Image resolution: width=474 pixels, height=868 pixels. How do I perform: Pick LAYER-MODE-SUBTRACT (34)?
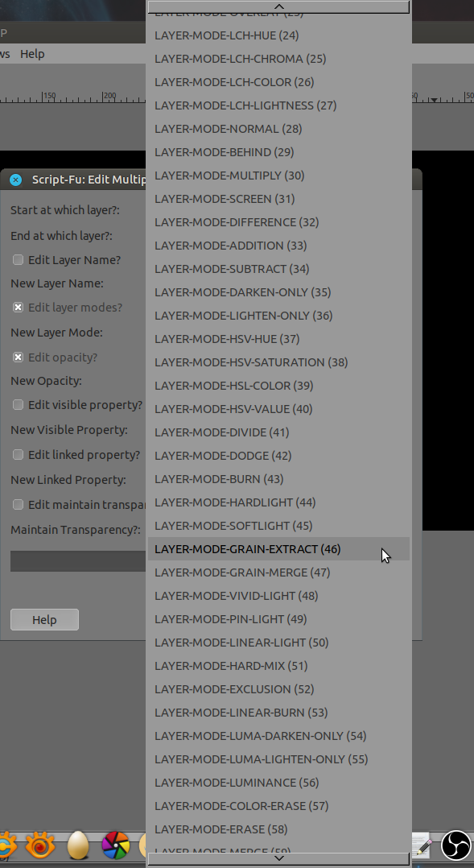(278, 268)
